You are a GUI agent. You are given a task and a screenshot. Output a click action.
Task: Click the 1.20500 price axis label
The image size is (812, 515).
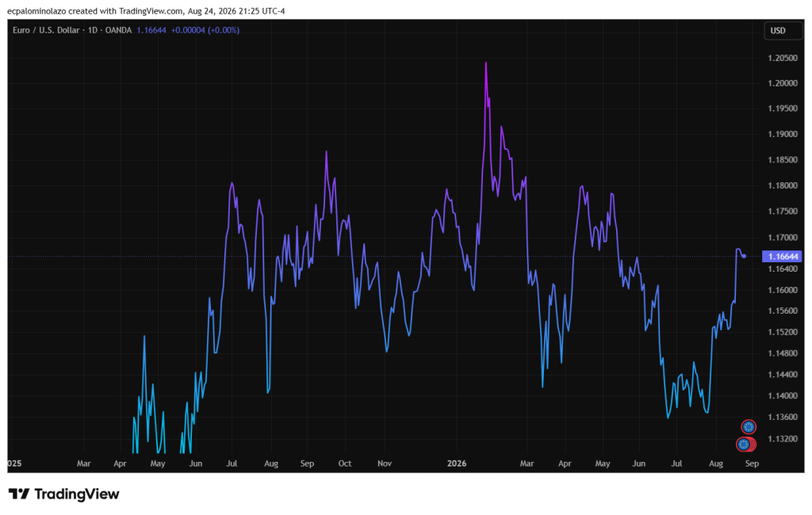point(783,58)
